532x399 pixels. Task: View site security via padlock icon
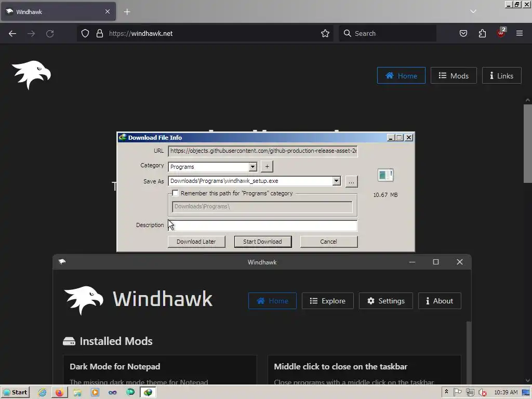[x=99, y=34]
